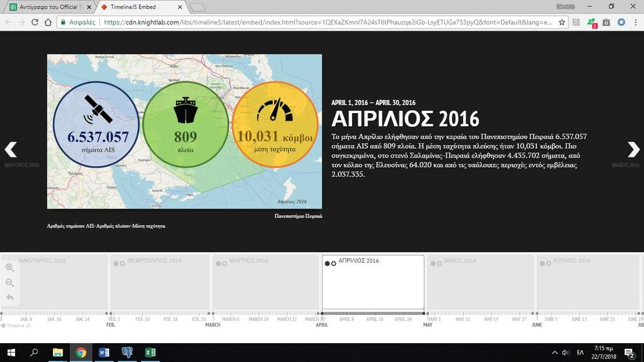This screenshot has width=644, height=362.
Task: Click the April 1, 2016 date range
Action: (x=374, y=102)
